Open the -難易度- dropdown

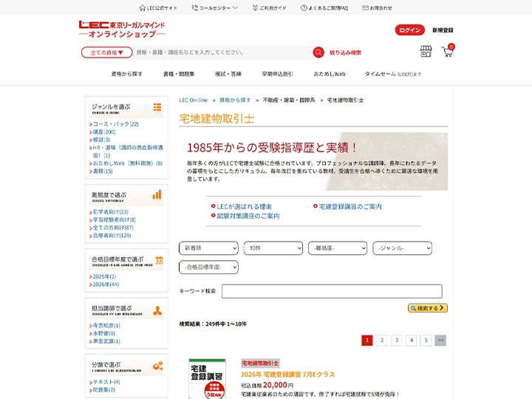338,248
